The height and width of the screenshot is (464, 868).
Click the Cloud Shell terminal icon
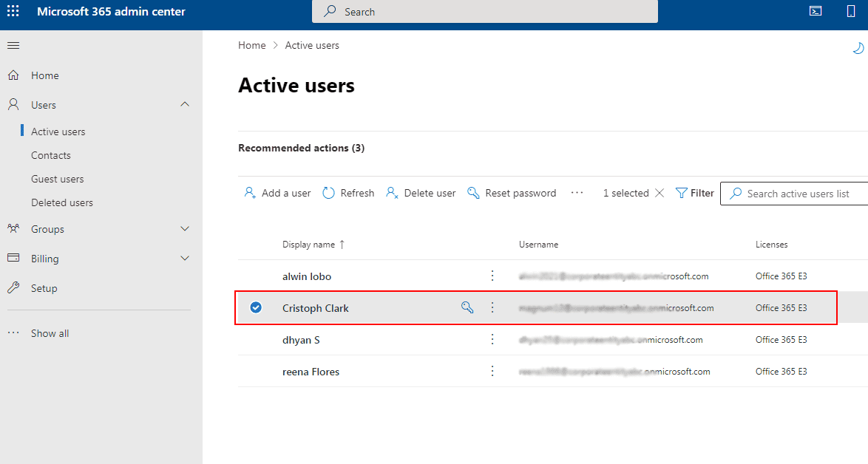(816, 11)
